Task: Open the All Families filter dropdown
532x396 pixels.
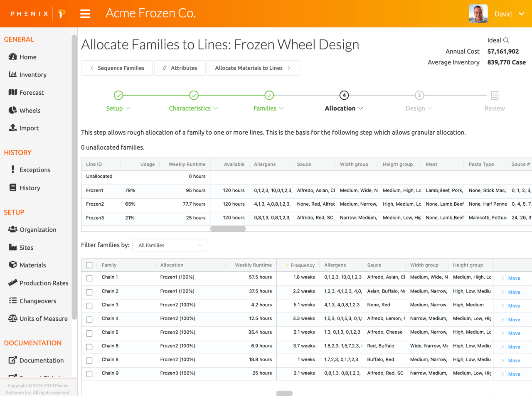Action: click(170, 245)
